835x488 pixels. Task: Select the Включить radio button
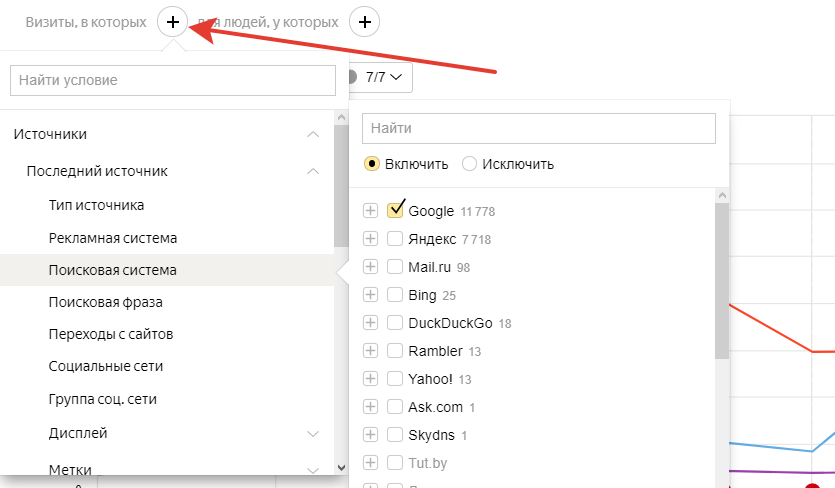pos(372,164)
